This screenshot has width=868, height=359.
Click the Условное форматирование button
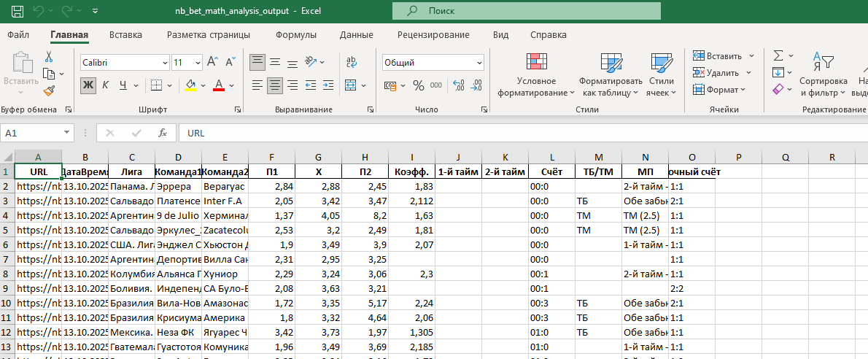(x=536, y=77)
